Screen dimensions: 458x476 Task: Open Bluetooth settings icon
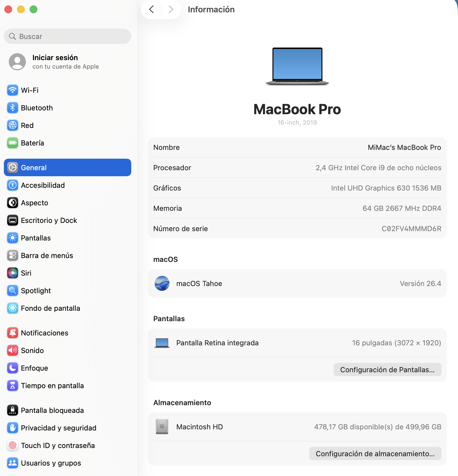coord(13,108)
